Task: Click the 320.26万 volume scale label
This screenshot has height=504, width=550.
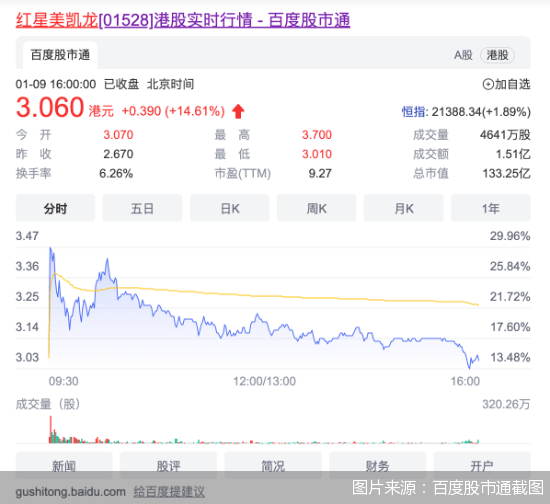Action: pyautogui.click(x=506, y=404)
